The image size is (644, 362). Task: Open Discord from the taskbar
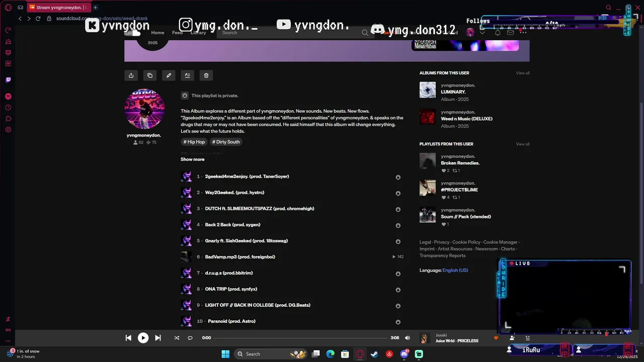[404, 354]
